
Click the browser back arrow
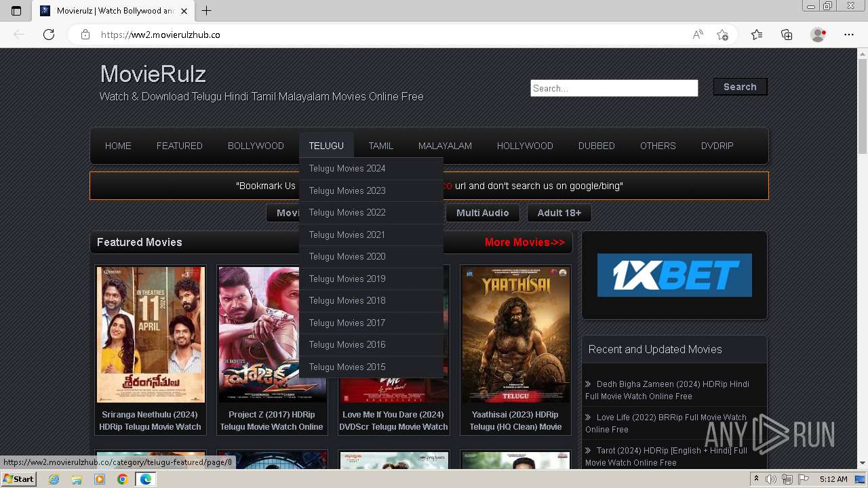point(19,35)
